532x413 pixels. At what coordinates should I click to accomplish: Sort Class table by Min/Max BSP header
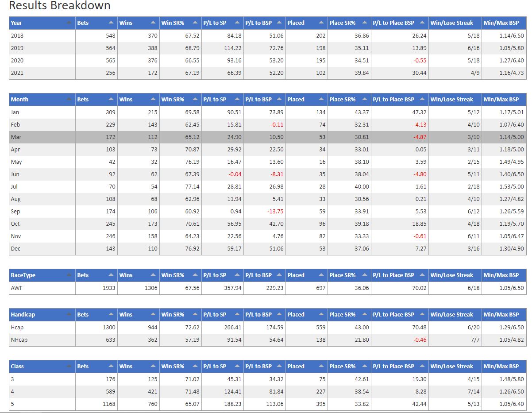[x=501, y=367]
